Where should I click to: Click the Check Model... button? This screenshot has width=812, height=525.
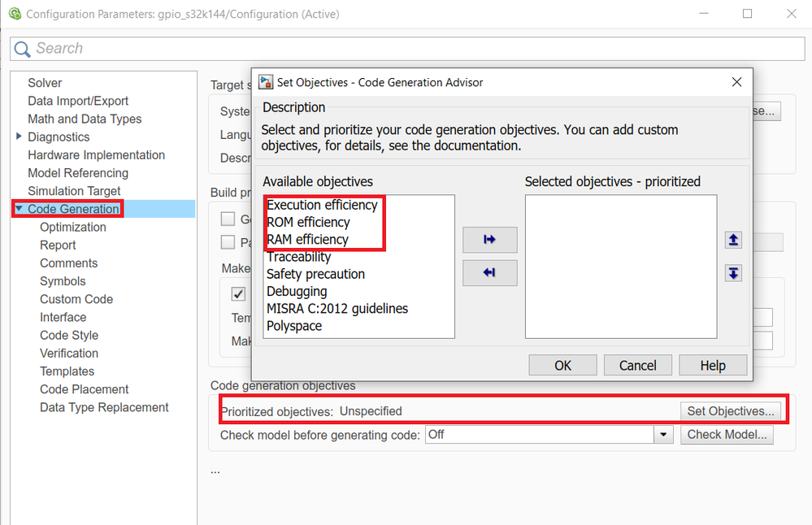727,435
